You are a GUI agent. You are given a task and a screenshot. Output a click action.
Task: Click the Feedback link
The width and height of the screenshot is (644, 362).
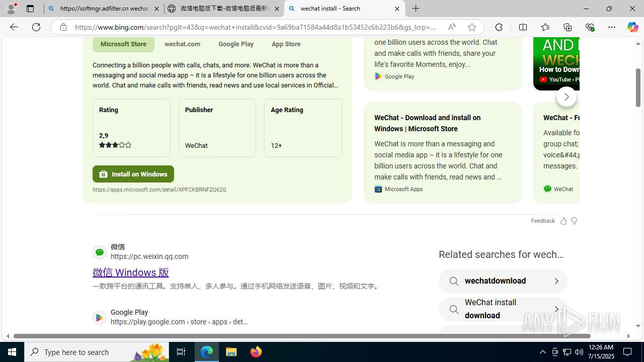(543, 221)
